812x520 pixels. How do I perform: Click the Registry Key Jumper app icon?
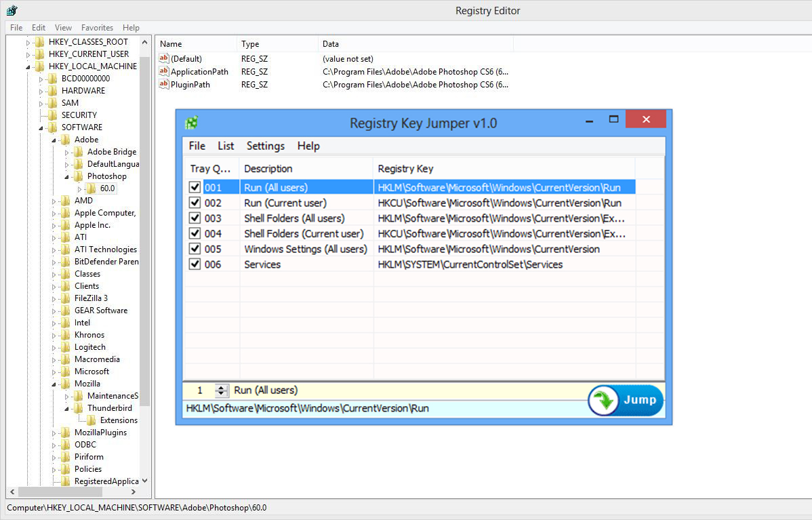coord(192,123)
